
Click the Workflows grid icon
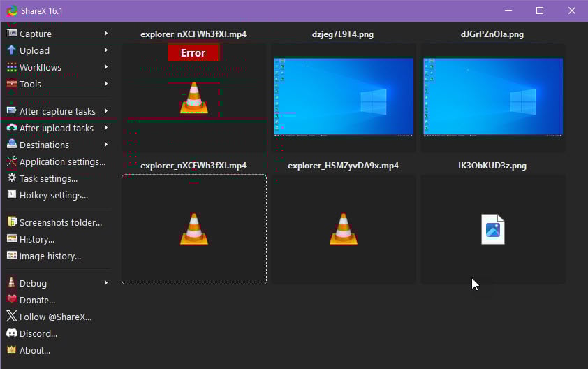click(12, 67)
